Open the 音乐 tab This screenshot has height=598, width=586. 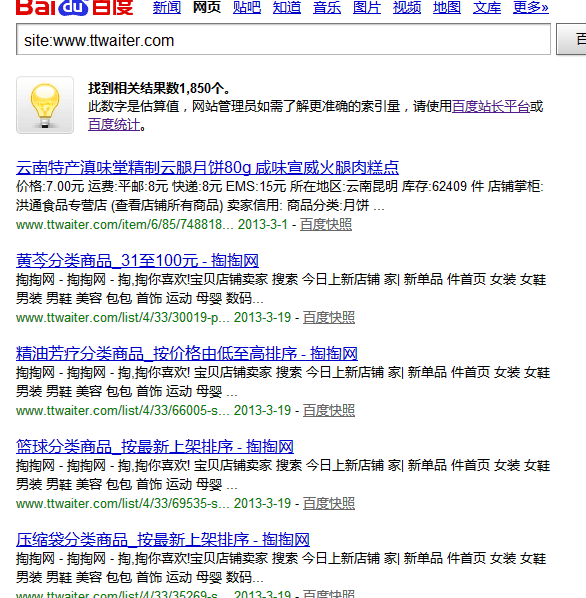[x=327, y=7]
